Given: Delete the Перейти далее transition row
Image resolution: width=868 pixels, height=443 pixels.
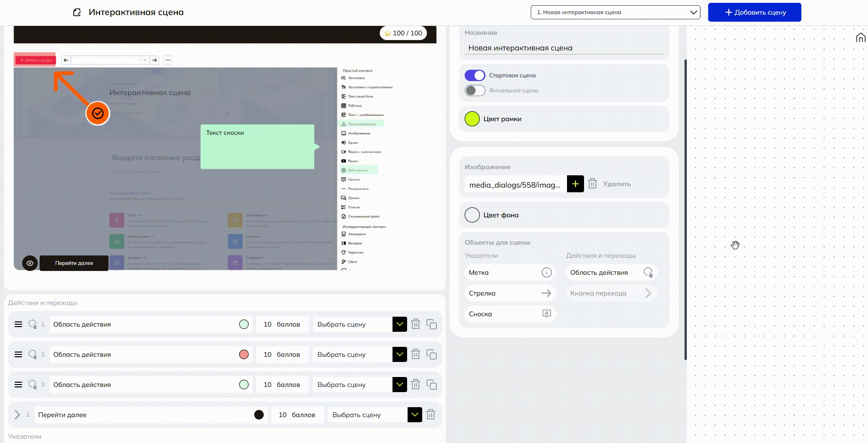Looking at the screenshot, I should tap(430, 415).
